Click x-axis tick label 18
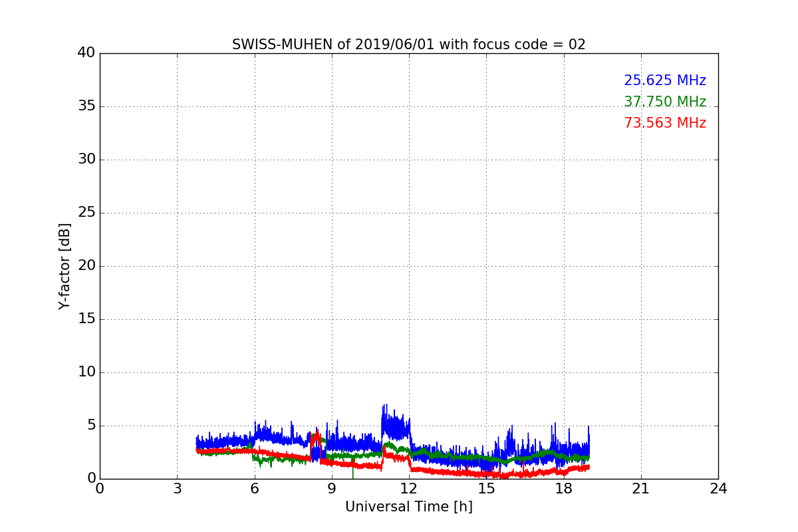 point(564,488)
